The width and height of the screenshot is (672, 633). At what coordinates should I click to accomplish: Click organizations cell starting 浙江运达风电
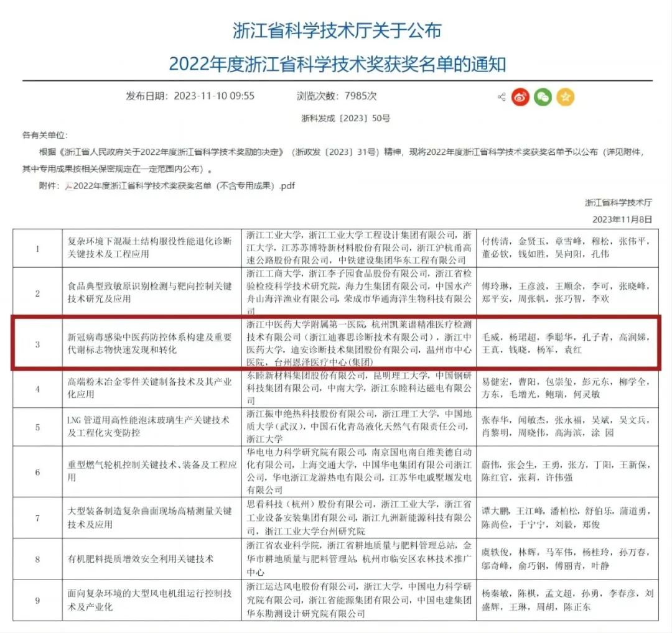tap(359, 600)
